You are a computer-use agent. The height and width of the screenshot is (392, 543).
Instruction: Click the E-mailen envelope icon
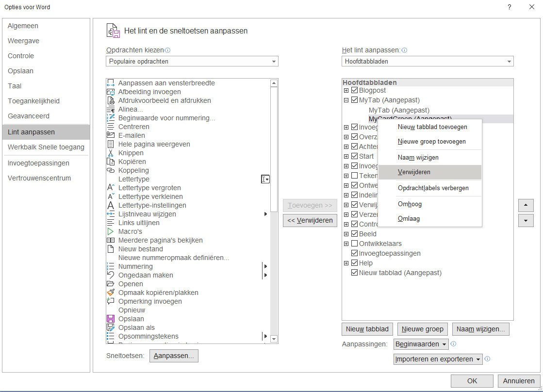tap(111, 135)
